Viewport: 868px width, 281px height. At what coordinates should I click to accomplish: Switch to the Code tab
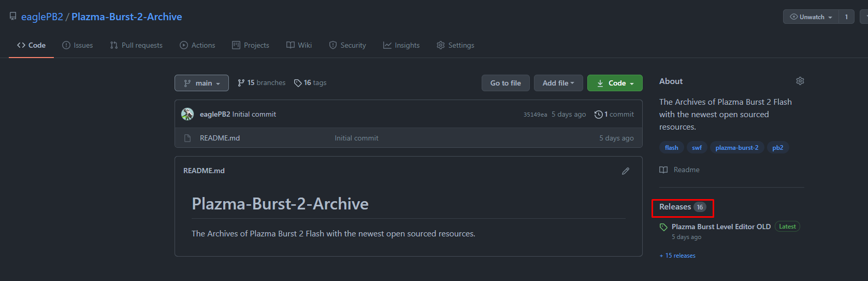[31, 45]
